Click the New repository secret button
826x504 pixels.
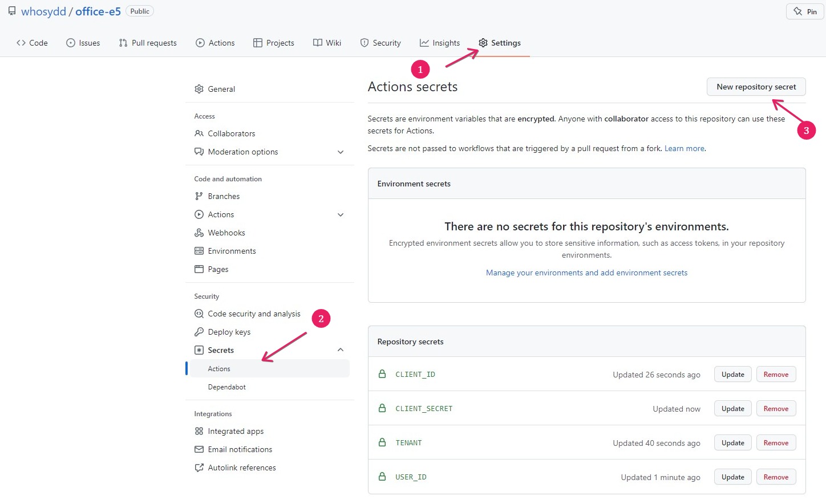756,87
